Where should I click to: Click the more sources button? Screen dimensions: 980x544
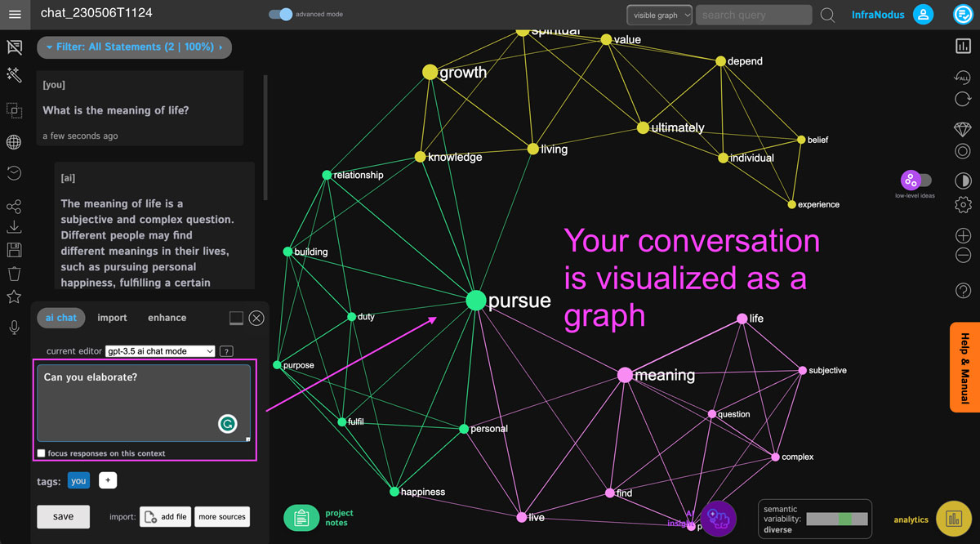pos(221,517)
